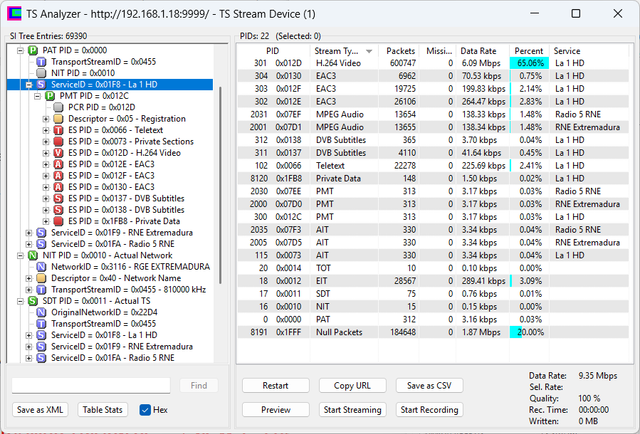Collapse the NIT PID Actual Network node

tap(20, 256)
